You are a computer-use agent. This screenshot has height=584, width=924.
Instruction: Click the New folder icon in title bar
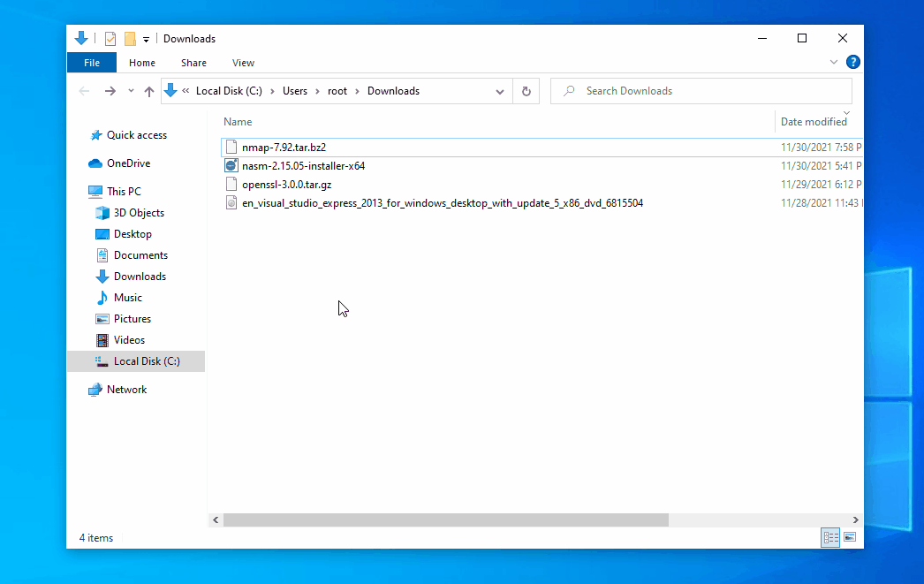click(x=130, y=39)
